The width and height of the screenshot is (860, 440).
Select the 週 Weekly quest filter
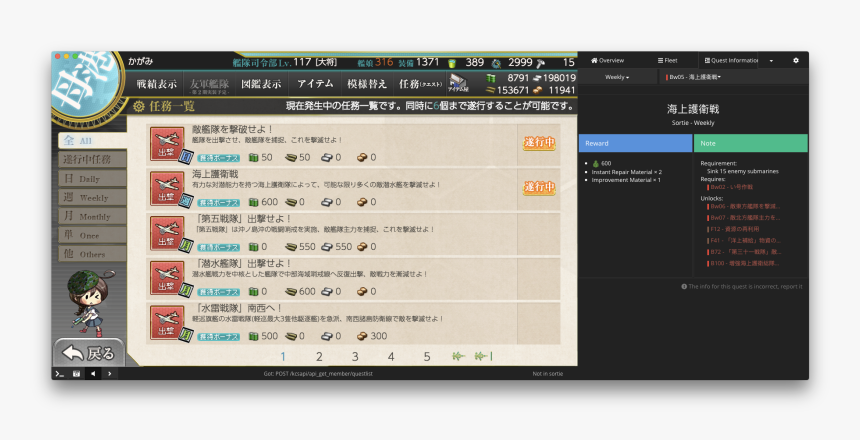tap(92, 197)
